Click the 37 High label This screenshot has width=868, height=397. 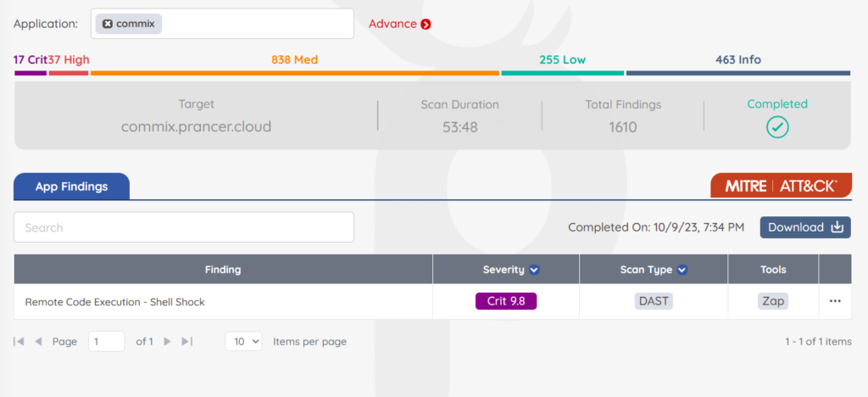tap(69, 59)
